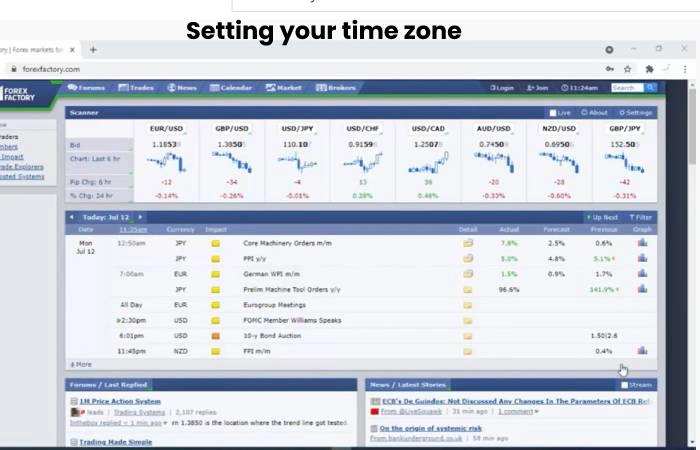Open the Brokers menu
This screenshot has height=450, width=700.
(336, 88)
